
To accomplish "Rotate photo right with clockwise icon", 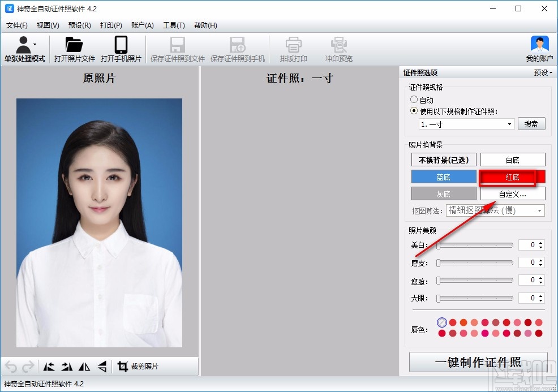I will click(67, 367).
